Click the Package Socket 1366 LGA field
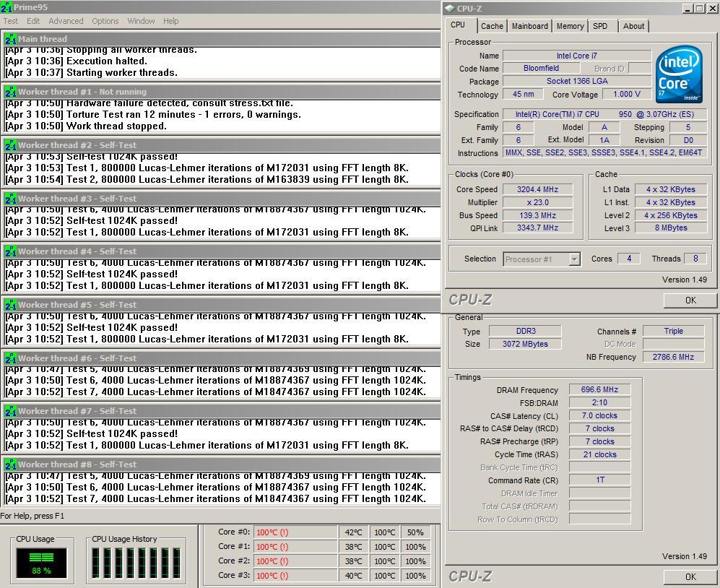The width and height of the screenshot is (720, 588). coord(577,81)
